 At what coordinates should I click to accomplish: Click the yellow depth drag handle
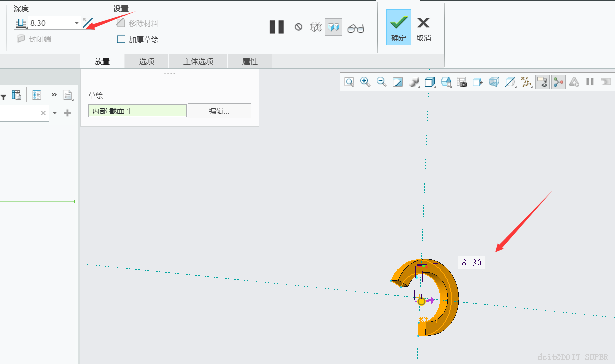click(x=421, y=301)
